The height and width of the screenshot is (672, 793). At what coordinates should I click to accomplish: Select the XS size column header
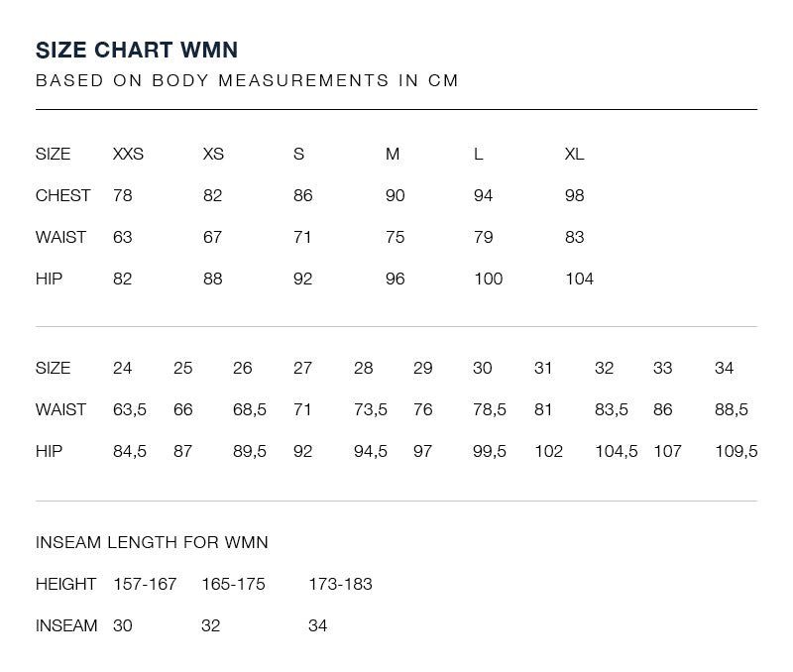[x=213, y=154]
